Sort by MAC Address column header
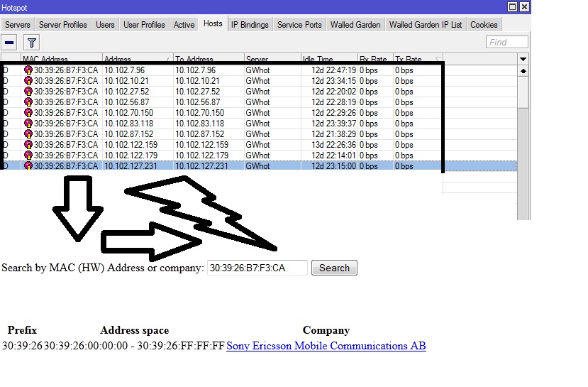Viewport: 588px width, 387px height. point(62,58)
